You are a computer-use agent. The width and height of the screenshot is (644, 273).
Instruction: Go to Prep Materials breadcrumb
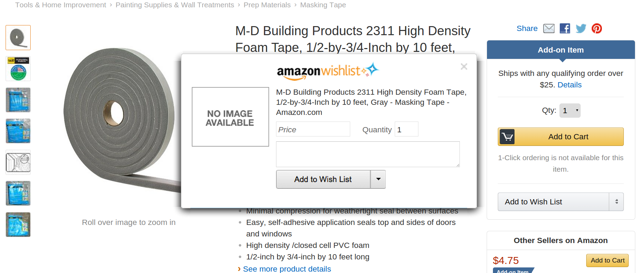click(x=267, y=5)
